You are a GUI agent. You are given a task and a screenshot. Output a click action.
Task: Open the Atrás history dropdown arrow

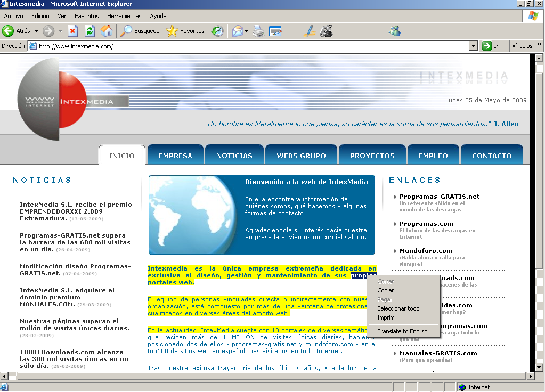(x=36, y=31)
